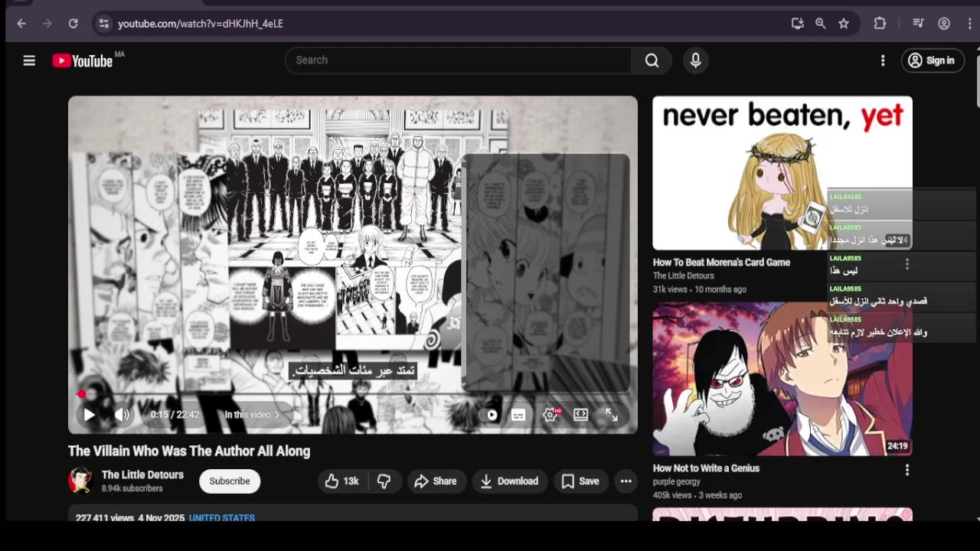Like the video (13k)

342,481
